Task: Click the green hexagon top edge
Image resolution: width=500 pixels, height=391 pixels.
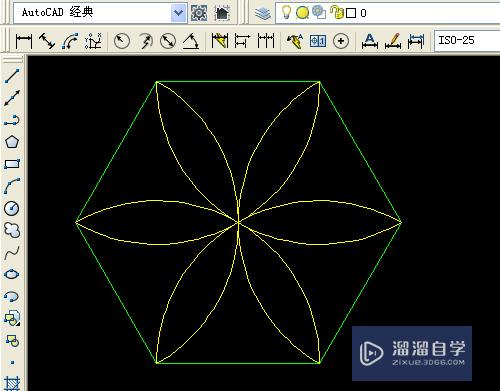Action: [238, 81]
